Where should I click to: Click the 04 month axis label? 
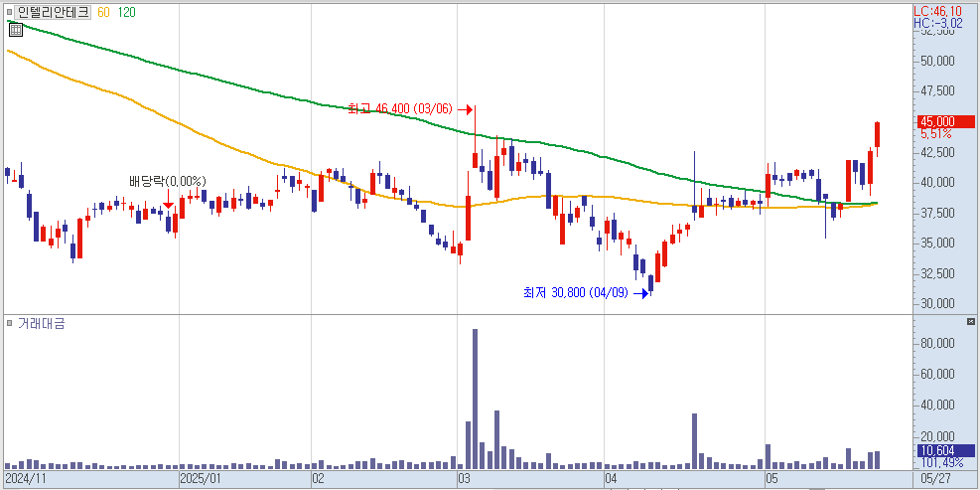pos(612,479)
